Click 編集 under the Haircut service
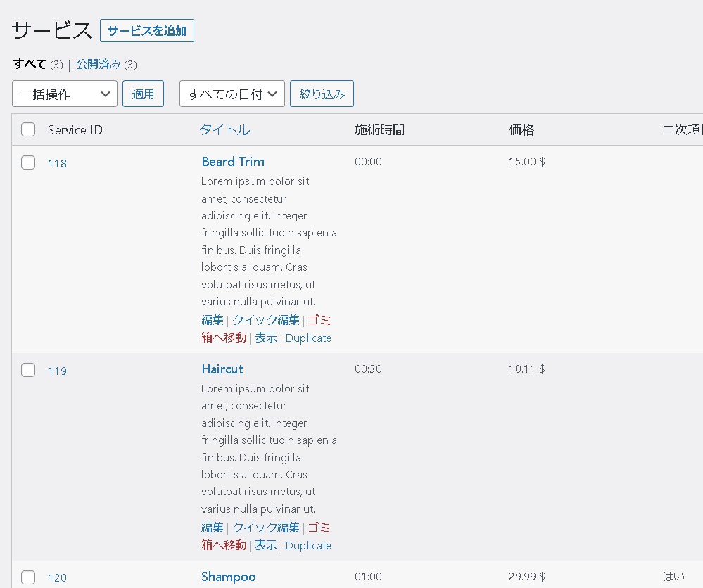 (212, 528)
